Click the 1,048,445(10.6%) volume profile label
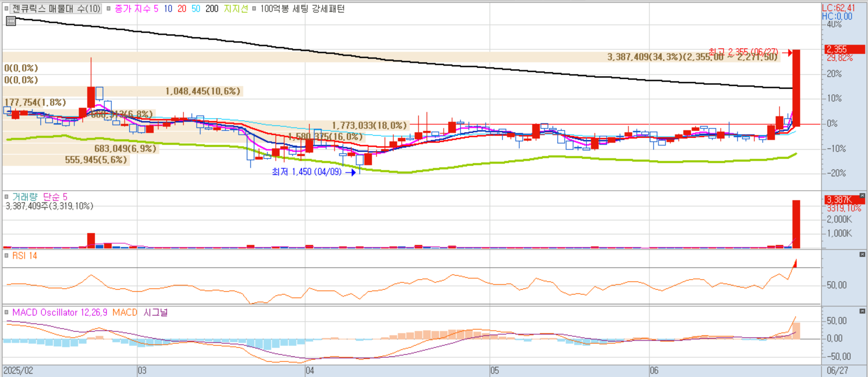The image size is (868, 377). pos(203,91)
